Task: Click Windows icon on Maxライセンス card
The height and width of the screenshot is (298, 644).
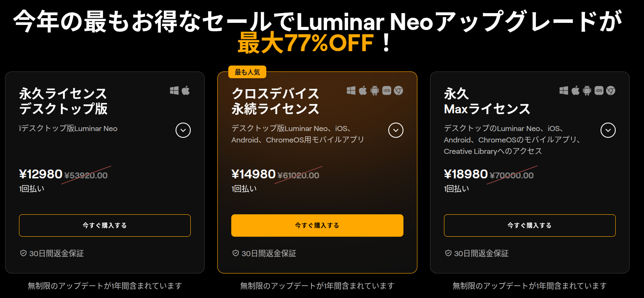Action: click(564, 90)
